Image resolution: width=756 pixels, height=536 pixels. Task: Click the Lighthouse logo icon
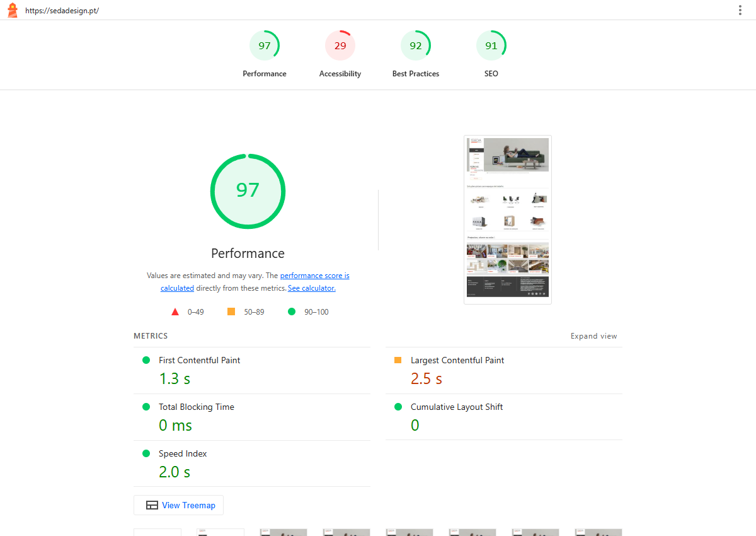(12, 10)
